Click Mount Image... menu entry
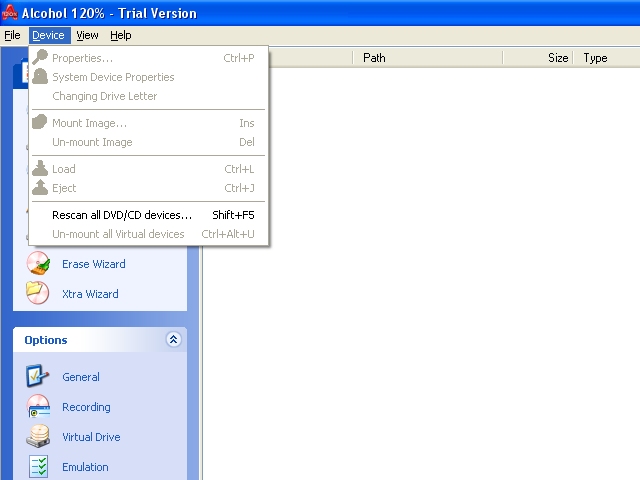This screenshot has height=480, width=640. [149, 123]
